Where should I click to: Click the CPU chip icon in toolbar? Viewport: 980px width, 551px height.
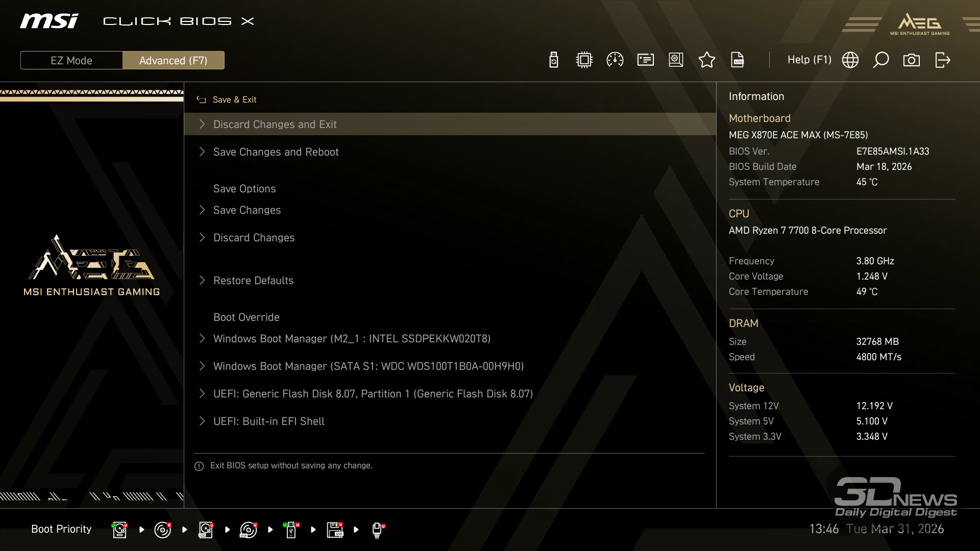(584, 60)
